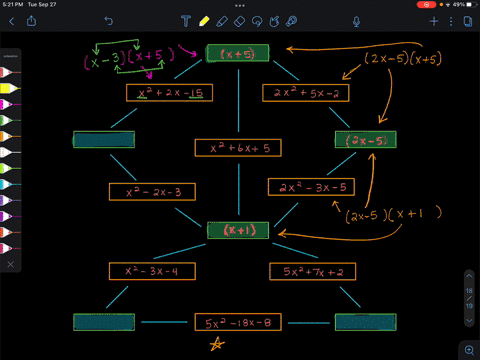Open the zoom magnifier tool

pyautogui.click(x=469, y=350)
